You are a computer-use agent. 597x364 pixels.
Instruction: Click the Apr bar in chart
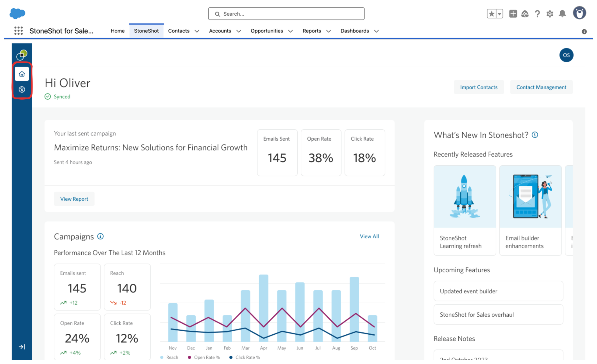[x=264, y=308]
